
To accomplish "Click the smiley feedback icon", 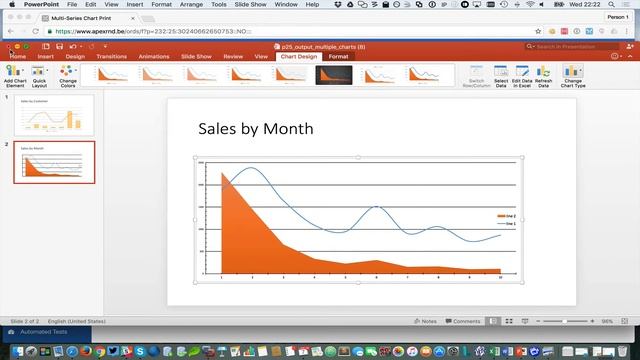I will pos(615,56).
